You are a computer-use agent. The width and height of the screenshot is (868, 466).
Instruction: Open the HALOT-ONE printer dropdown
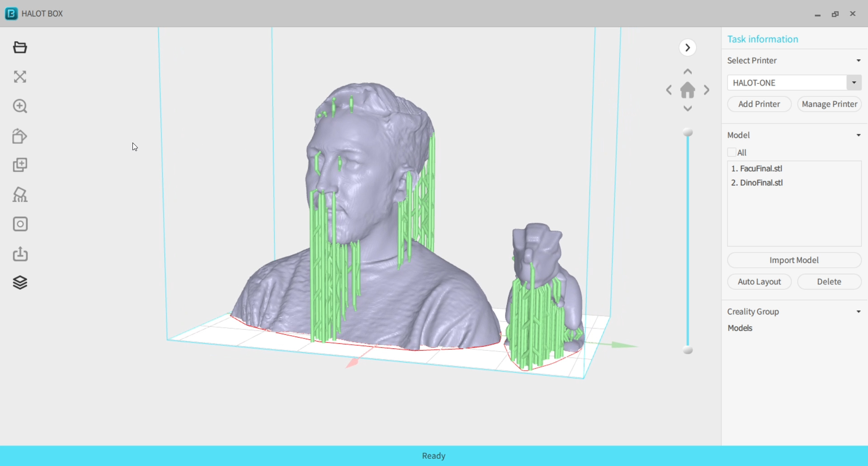pos(854,82)
